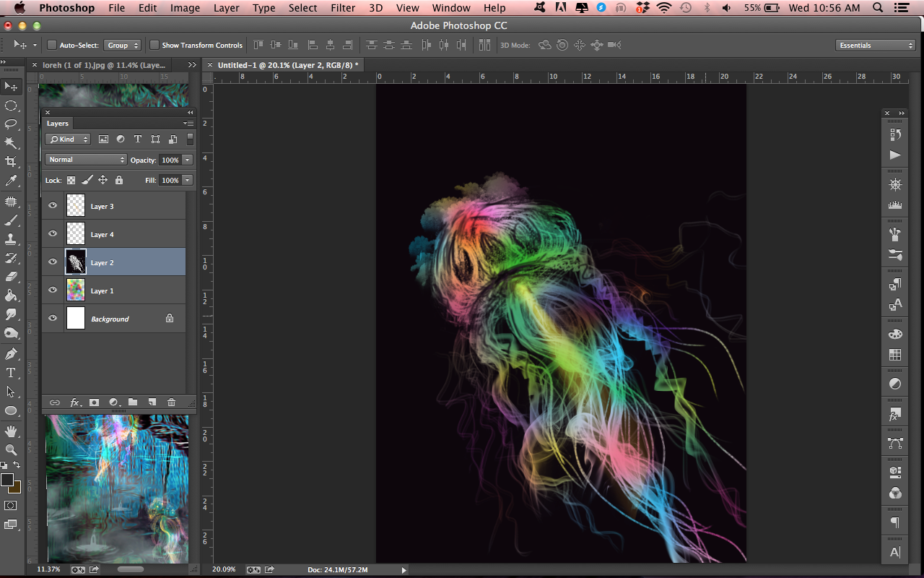Open the Filter menu
Viewport: 924px width, 578px height.
343,8
